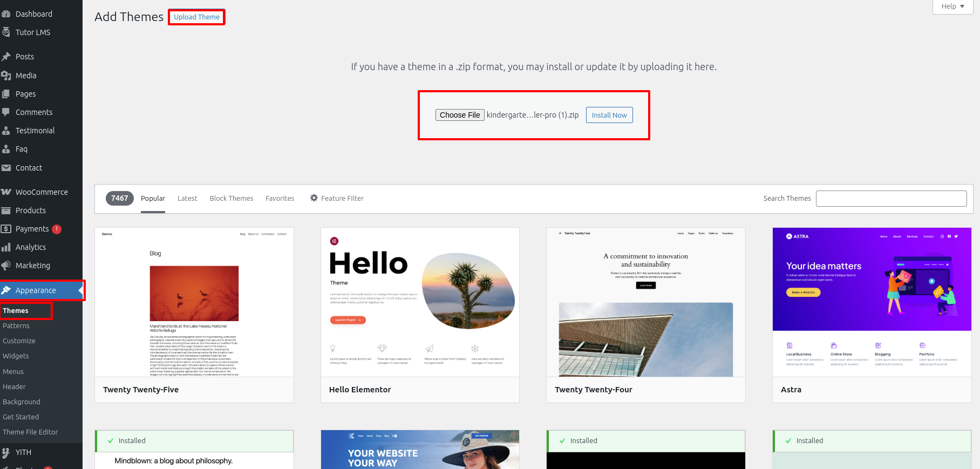Select the Block Themes tab
This screenshot has height=469, width=980.
point(231,199)
